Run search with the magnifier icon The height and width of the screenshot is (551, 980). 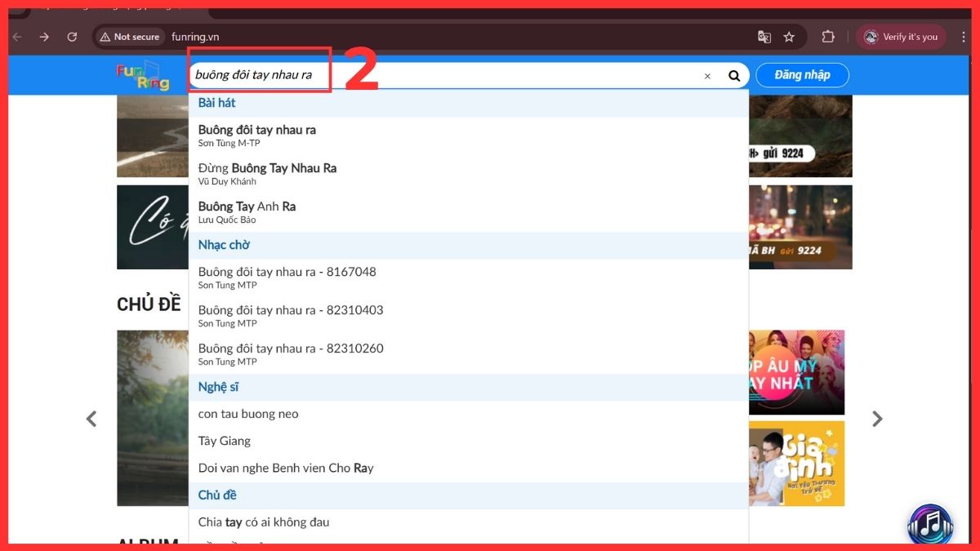[x=734, y=76]
